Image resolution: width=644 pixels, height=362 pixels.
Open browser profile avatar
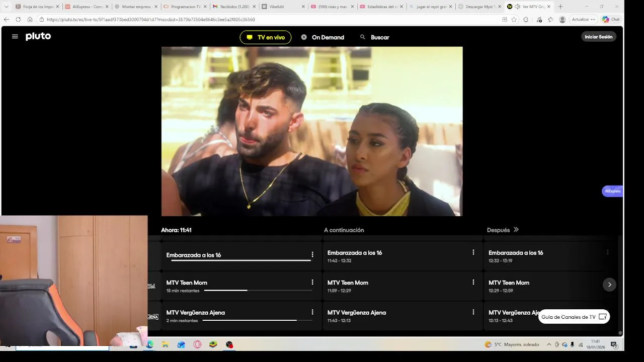[562, 20]
